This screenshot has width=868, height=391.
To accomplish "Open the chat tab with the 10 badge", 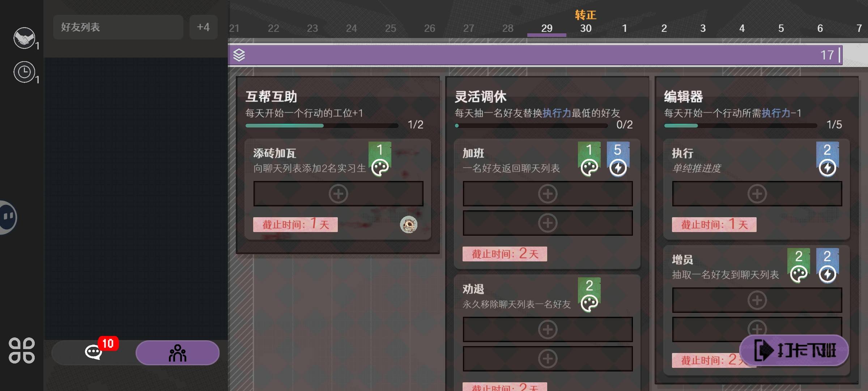I will pyautogui.click(x=93, y=352).
